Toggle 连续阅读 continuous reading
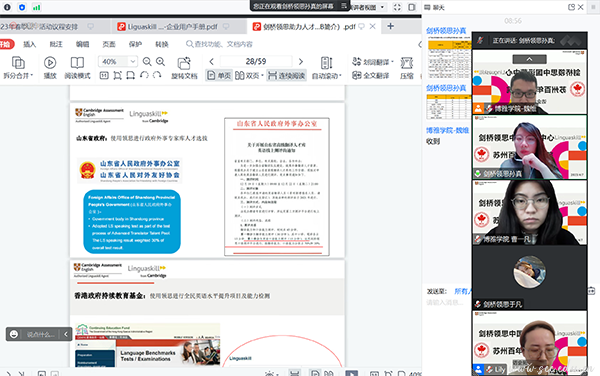 tap(286, 75)
